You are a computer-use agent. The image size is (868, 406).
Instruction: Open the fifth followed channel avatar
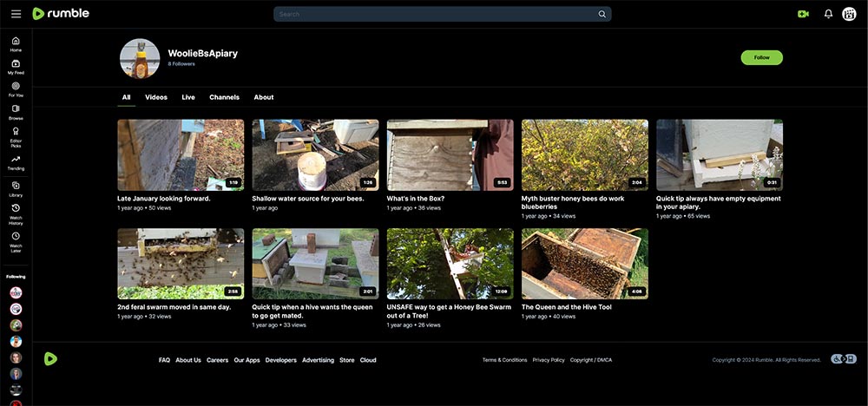click(x=16, y=357)
